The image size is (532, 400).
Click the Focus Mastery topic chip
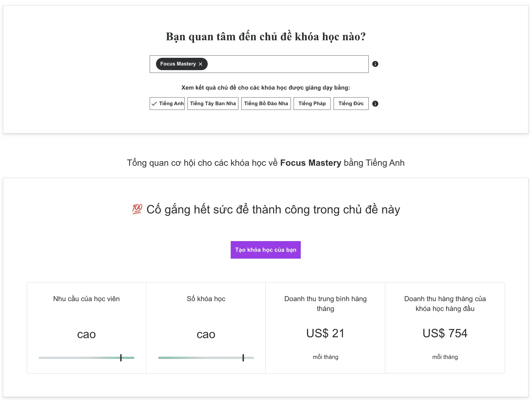(x=178, y=64)
